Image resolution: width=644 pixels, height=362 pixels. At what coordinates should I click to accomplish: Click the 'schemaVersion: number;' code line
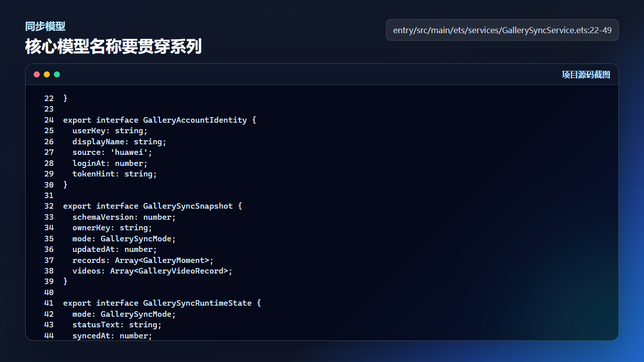tap(124, 217)
